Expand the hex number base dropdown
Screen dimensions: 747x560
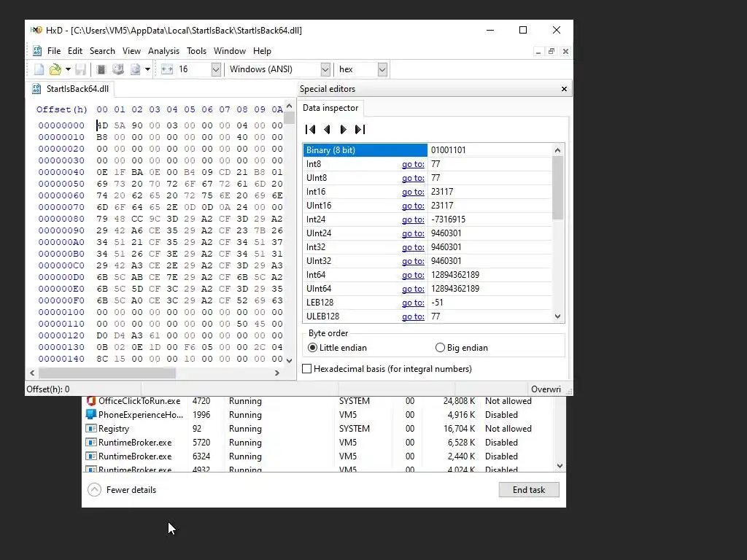(382, 69)
